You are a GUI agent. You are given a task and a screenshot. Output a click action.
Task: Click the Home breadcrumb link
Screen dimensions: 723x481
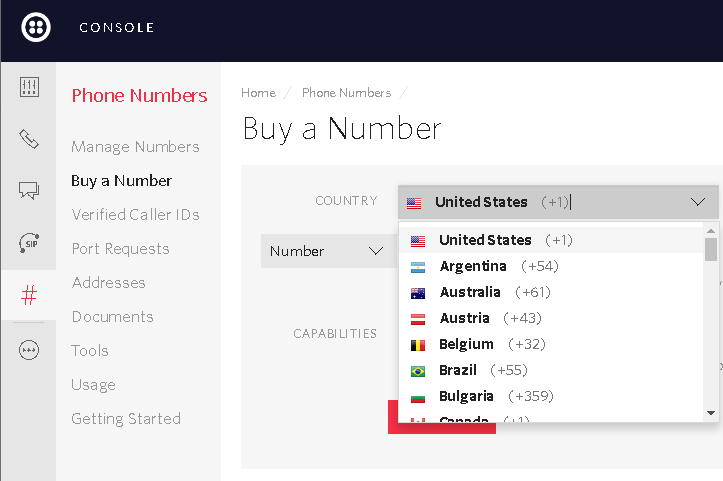coord(258,93)
